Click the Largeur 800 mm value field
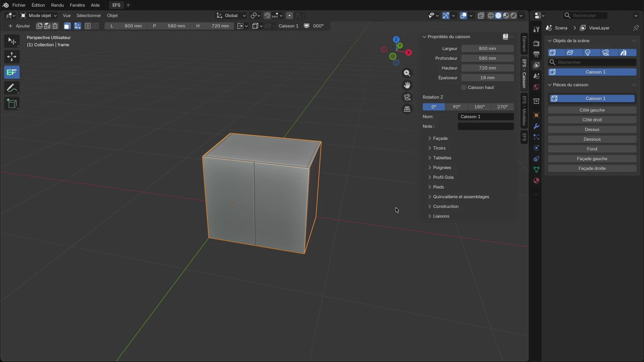644x362 pixels. click(487, 49)
